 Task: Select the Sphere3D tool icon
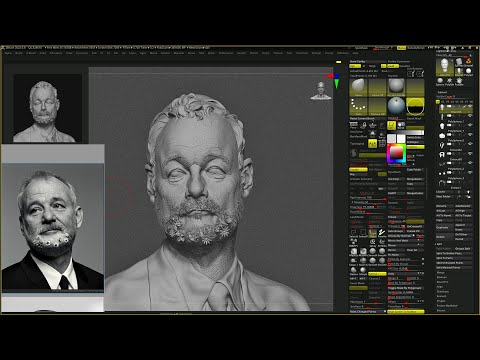click(x=440, y=81)
